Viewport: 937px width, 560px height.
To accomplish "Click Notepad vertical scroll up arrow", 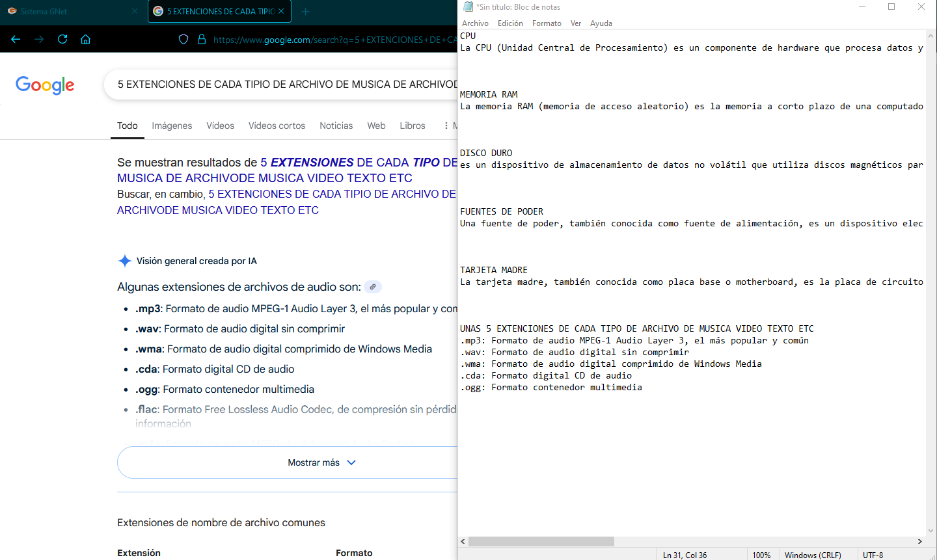I will click(x=931, y=37).
